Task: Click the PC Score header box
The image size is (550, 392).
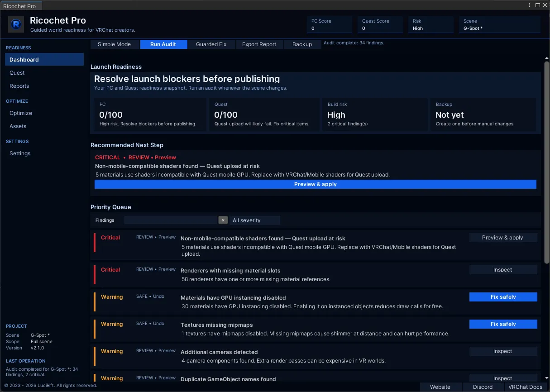Action: tap(330, 24)
